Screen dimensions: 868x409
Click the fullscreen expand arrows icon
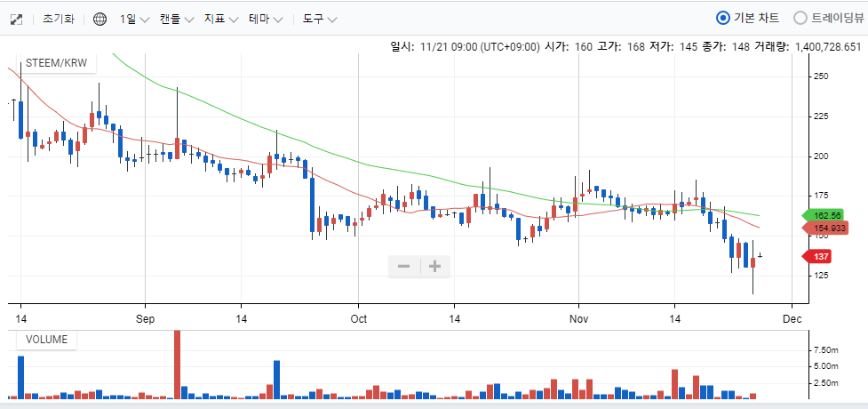[x=17, y=20]
